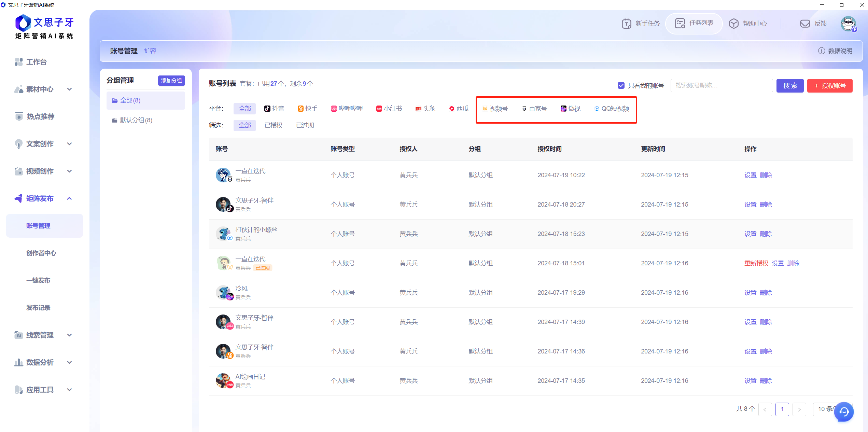The height and width of the screenshot is (432, 868).
Task: Filter by 头条 platform
Action: (425, 109)
